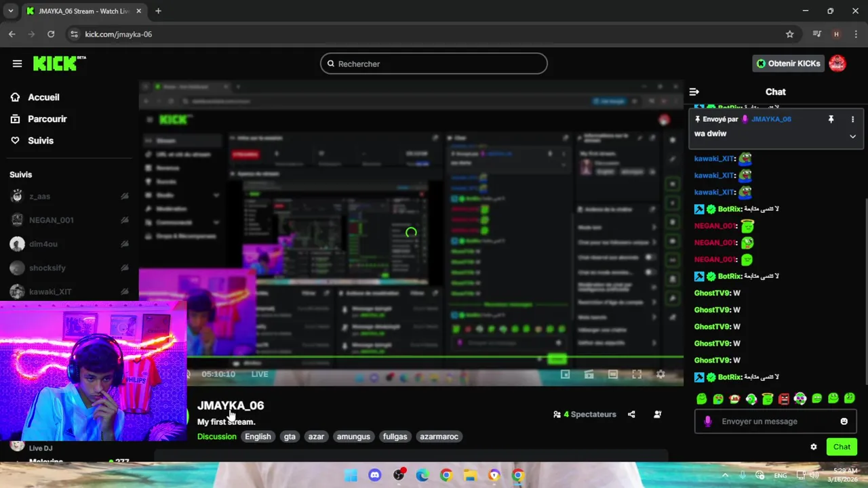Open Discord from the taskbar
Screen dimensions: 868x488
[x=374, y=475]
